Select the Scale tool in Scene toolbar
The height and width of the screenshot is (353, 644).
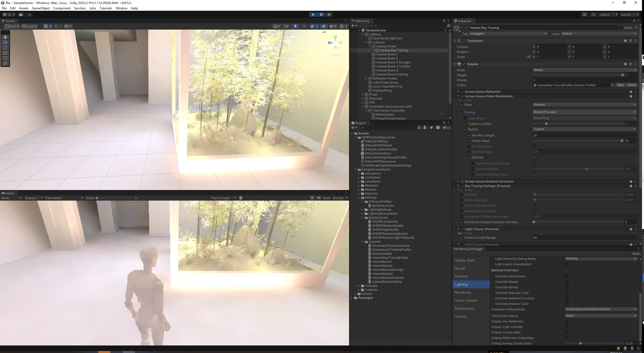5,53
